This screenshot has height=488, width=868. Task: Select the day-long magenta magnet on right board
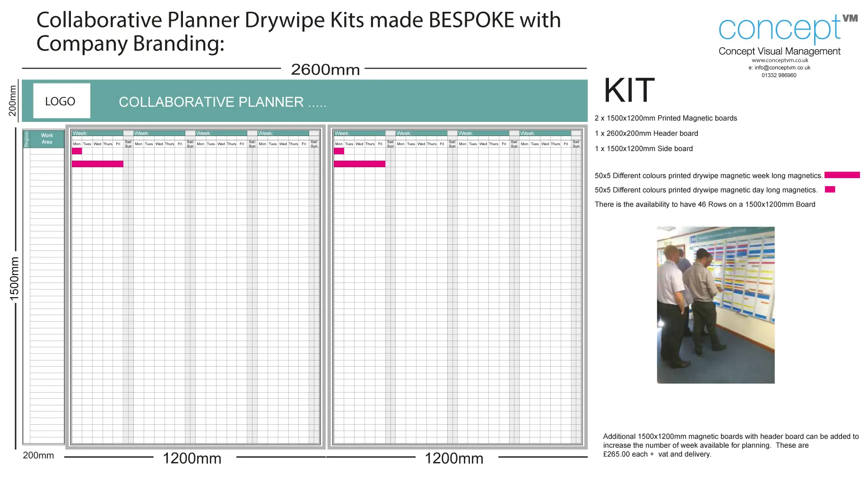[x=339, y=151]
